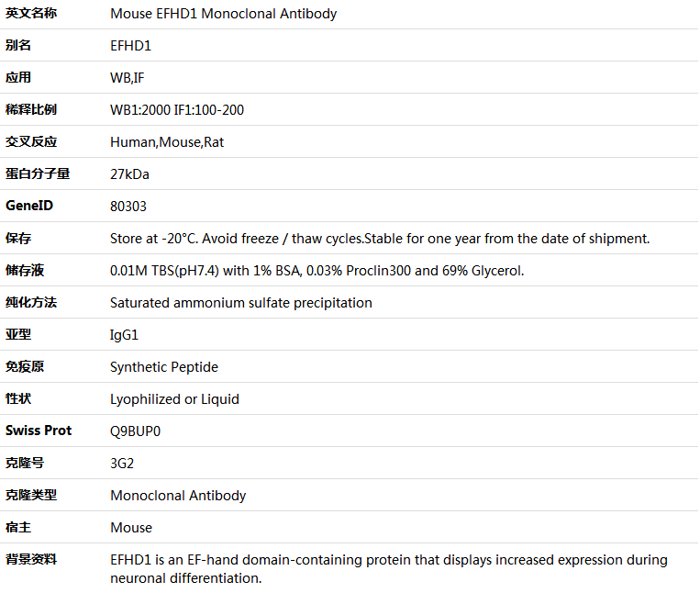Click the clone number 3G2
The height and width of the screenshot is (593, 700).
tap(122, 464)
